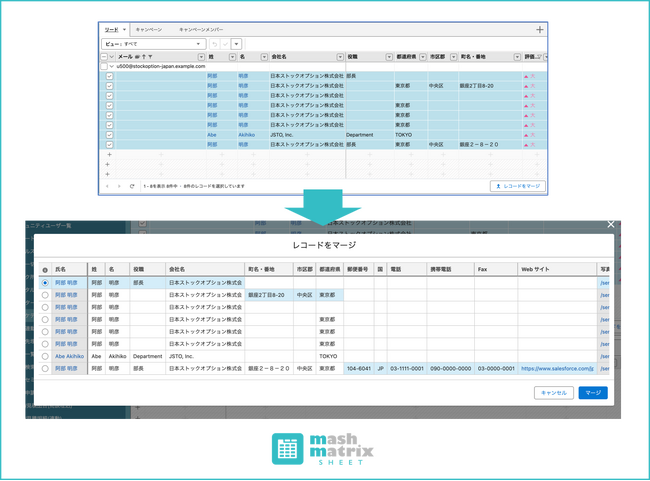Viewport: 650px width, 481px height.
Task: Click the first plus icon to add a row
Action: click(x=109, y=154)
